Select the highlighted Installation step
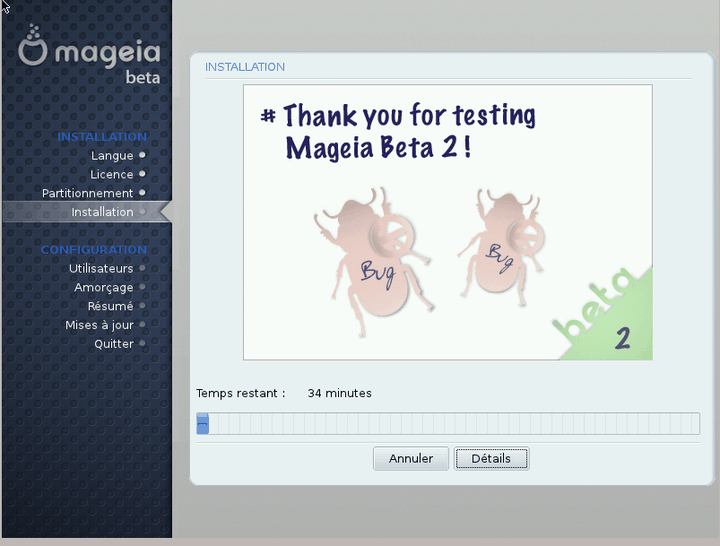Viewport: 720px width, 546px height. tap(87, 212)
